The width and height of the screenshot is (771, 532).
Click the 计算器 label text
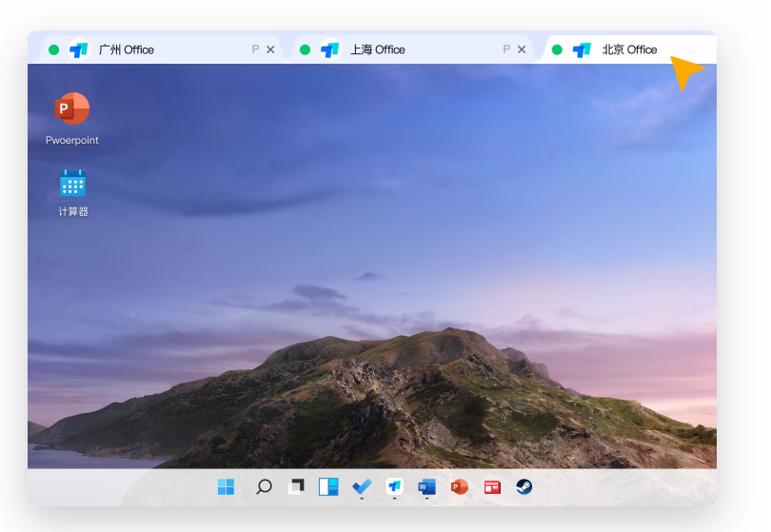pos(73,212)
